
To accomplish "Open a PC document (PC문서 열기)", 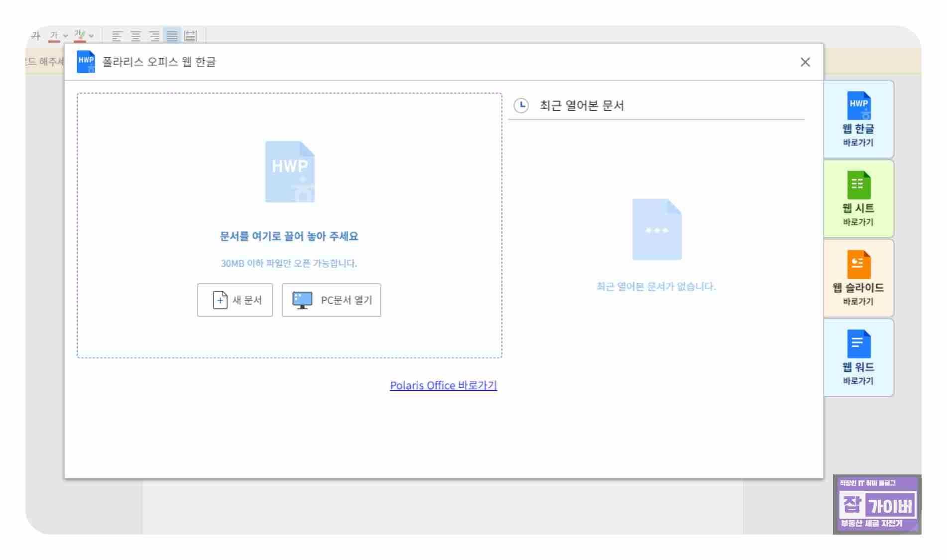I will pos(332,300).
